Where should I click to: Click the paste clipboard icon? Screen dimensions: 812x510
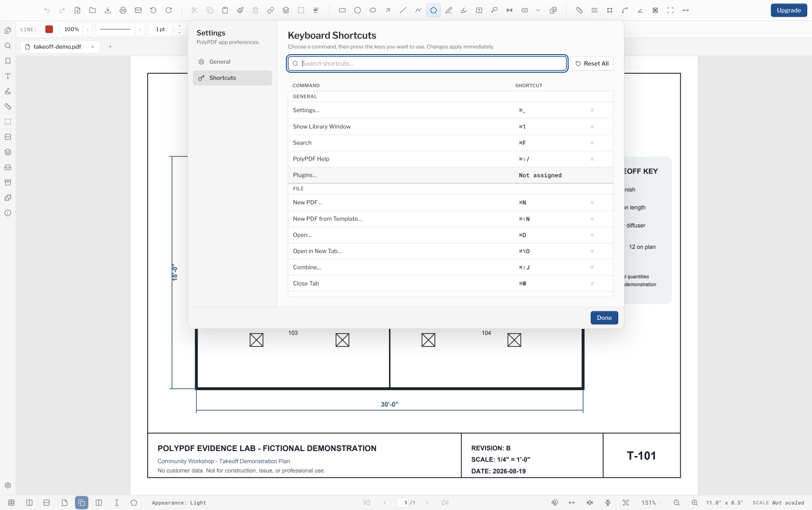(x=225, y=10)
